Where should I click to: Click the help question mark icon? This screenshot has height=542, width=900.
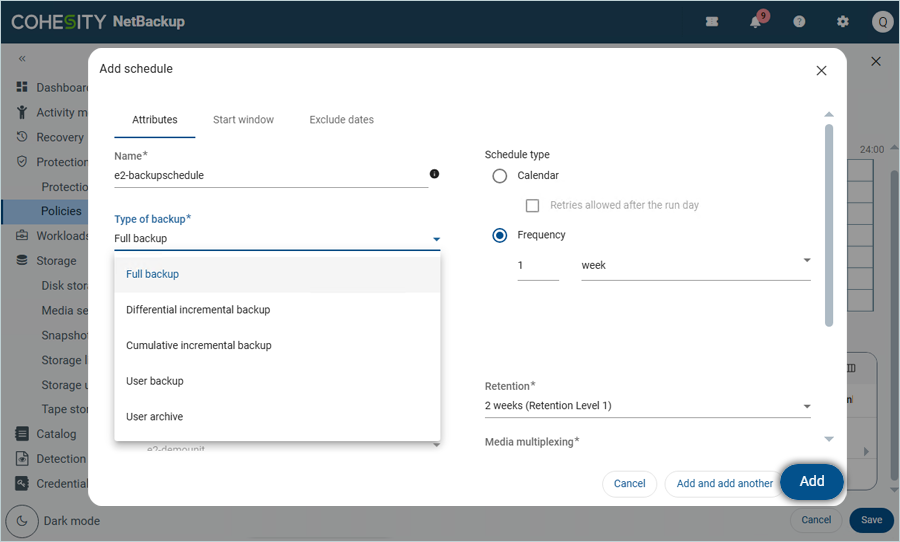click(x=799, y=22)
